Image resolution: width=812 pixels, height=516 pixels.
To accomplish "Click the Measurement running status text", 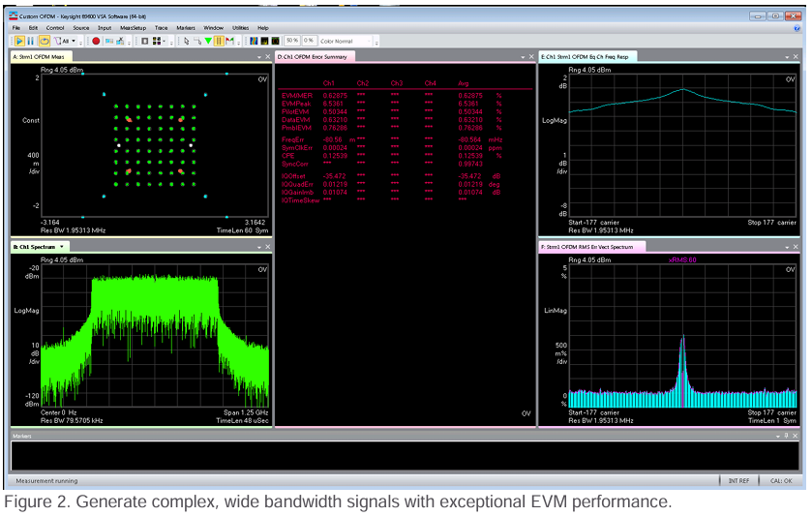I will pos(46,481).
